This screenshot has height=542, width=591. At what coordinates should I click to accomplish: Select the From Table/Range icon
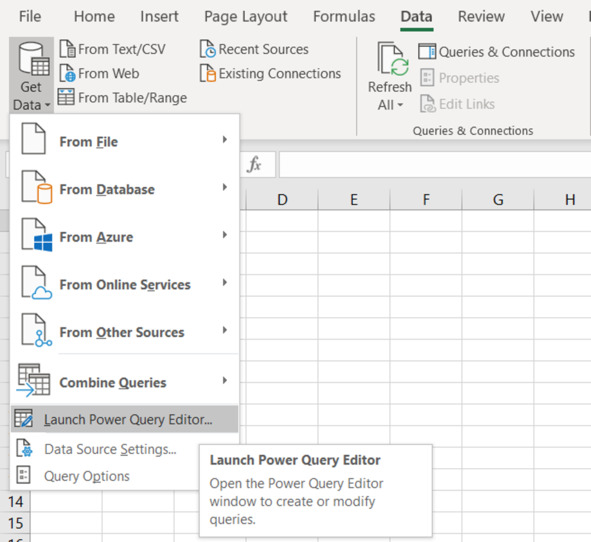pyautogui.click(x=66, y=97)
